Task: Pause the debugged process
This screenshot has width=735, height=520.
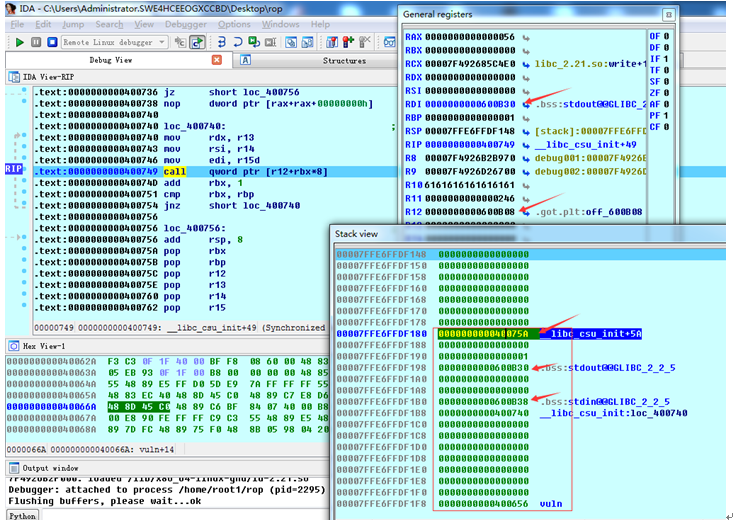Action: pos(36,42)
